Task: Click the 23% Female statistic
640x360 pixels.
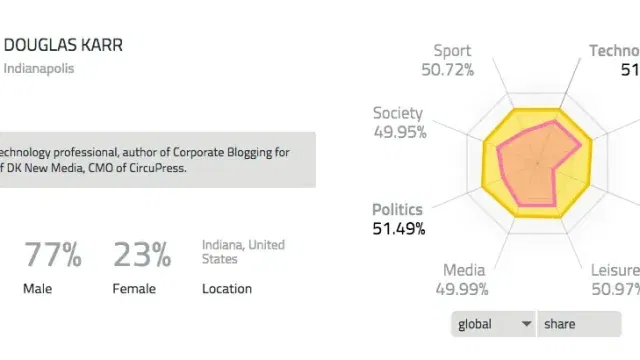Action: (x=142, y=254)
